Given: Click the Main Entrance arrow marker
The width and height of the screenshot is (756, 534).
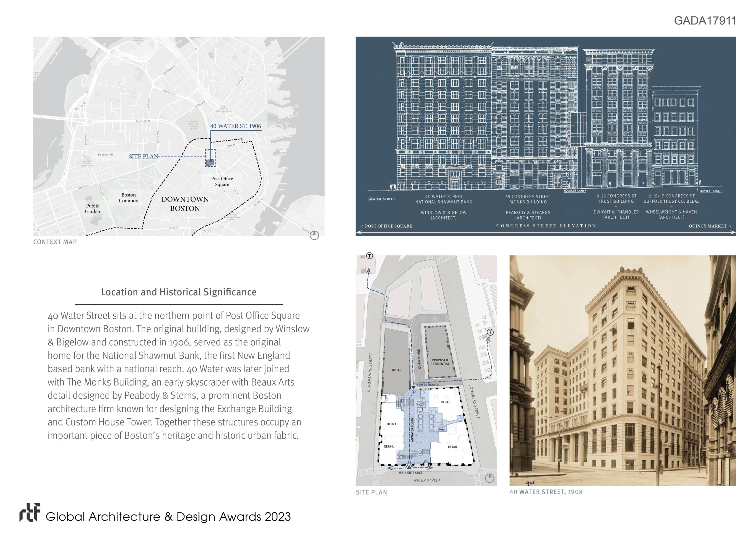Looking at the screenshot, I should (409, 466).
